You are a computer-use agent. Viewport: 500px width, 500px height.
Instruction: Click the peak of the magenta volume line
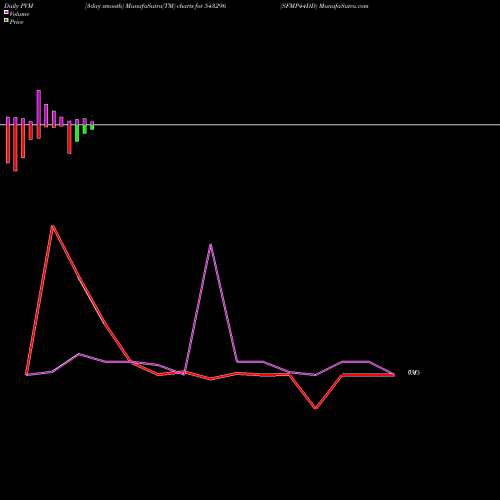[x=210, y=245]
